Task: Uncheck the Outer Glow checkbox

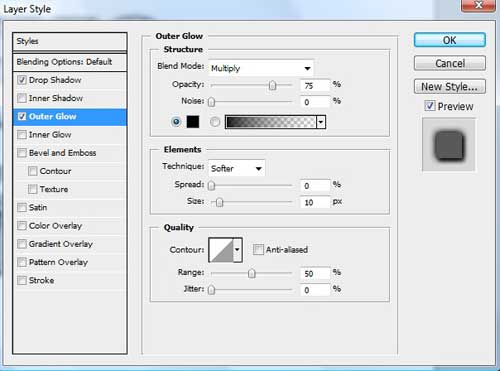Action: point(22,116)
